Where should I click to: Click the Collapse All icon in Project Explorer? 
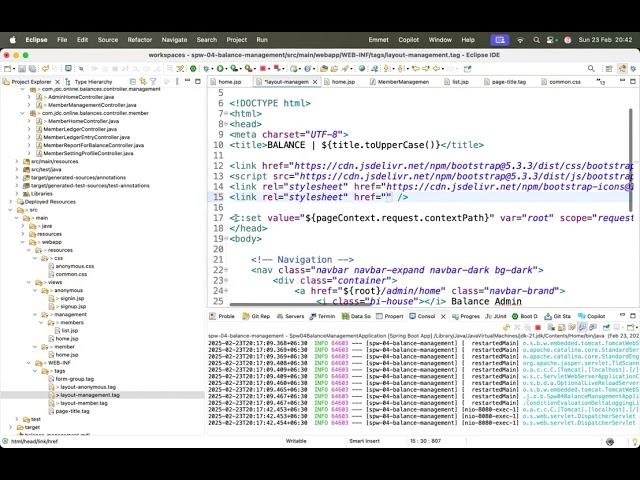pyautogui.click(x=133, y=82)
